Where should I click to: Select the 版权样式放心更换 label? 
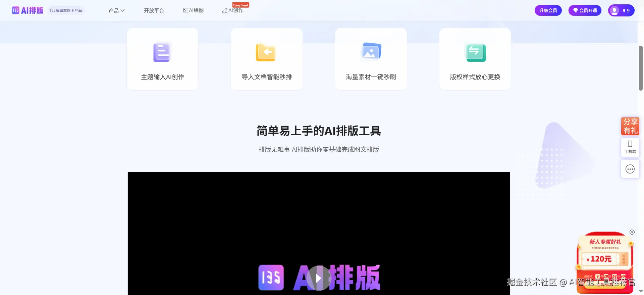point(475,77)
